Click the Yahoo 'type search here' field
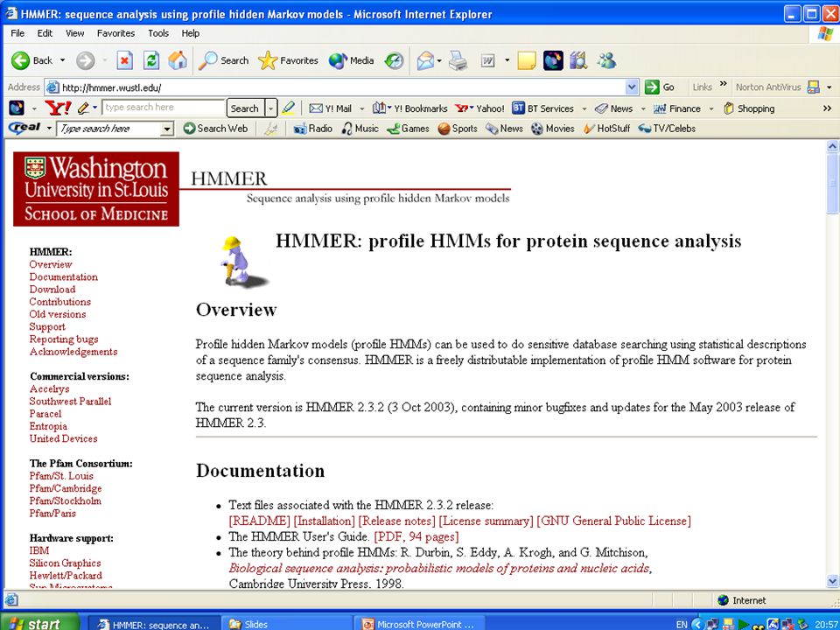Viewport: 840px width, 630px height. pos(164,108)
